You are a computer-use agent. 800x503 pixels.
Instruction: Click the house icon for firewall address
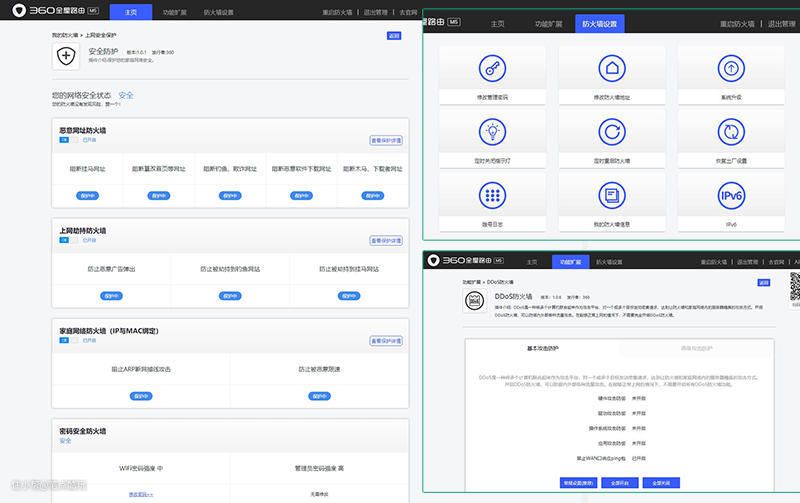click(x=611, y=69)
